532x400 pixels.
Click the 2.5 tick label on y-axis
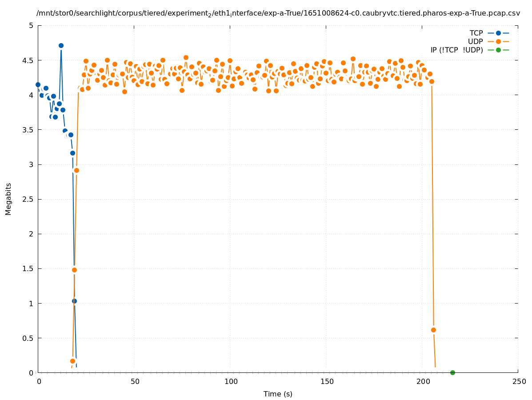click(x=28, y=199)
